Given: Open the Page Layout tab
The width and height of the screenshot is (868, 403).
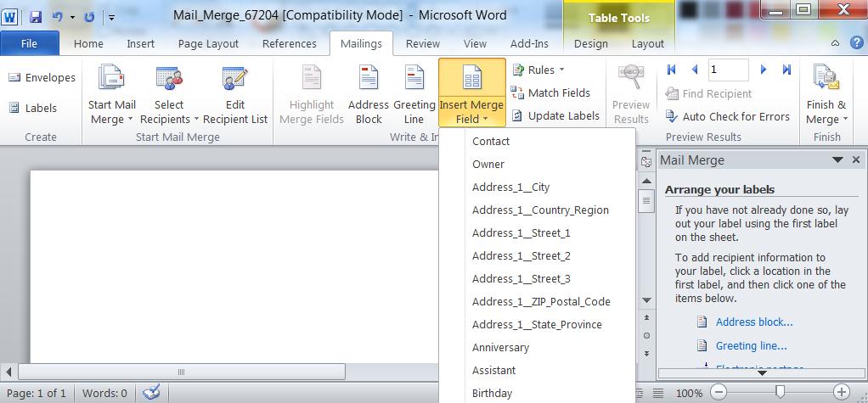Looking at the screenshot, I should (x=208, y=43).
